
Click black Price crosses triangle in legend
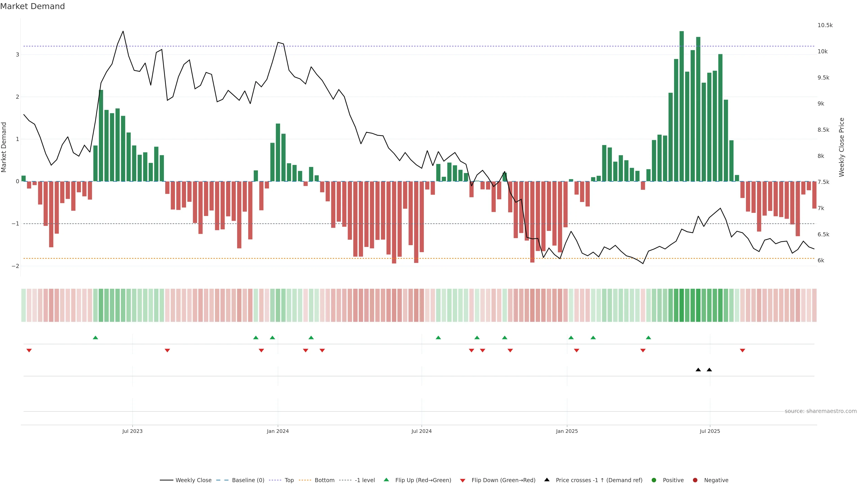tap(547, 480)
